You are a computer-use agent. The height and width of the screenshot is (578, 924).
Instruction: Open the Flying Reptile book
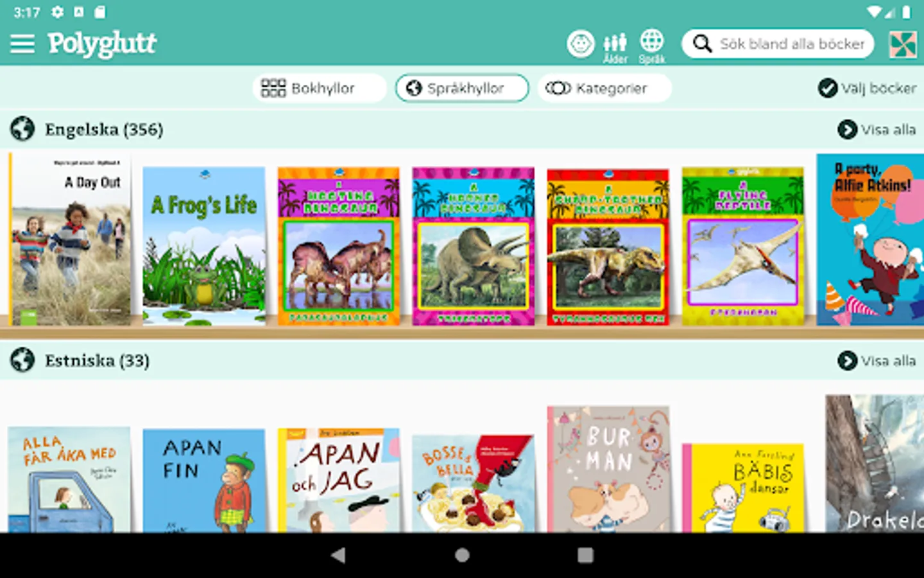click(x=743, y=245)
